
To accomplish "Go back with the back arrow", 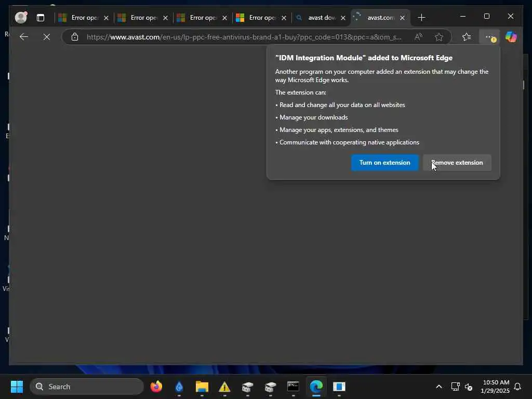I will (x=24, y=37).
